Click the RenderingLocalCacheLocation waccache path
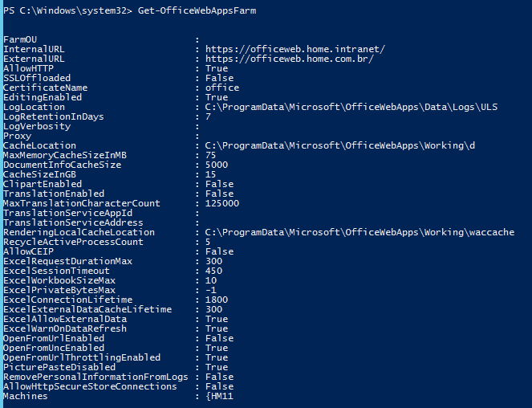This screenshot has width=532, height=408. coord(360,232)
